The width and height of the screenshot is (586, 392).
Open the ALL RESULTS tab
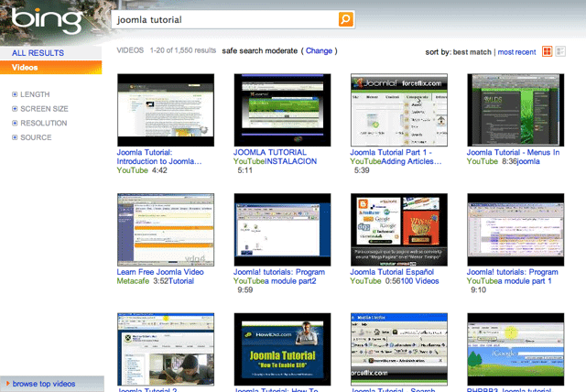pos(38,53)
